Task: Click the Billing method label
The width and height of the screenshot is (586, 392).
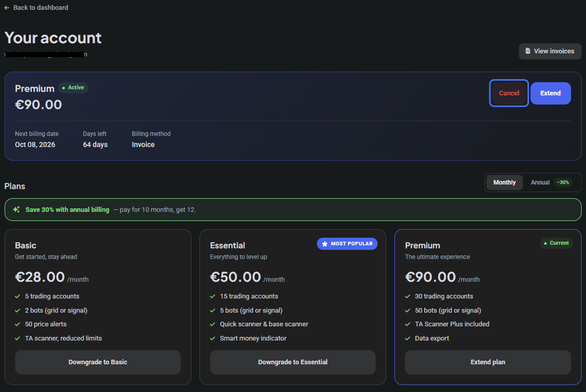Action: click(151, 134)
